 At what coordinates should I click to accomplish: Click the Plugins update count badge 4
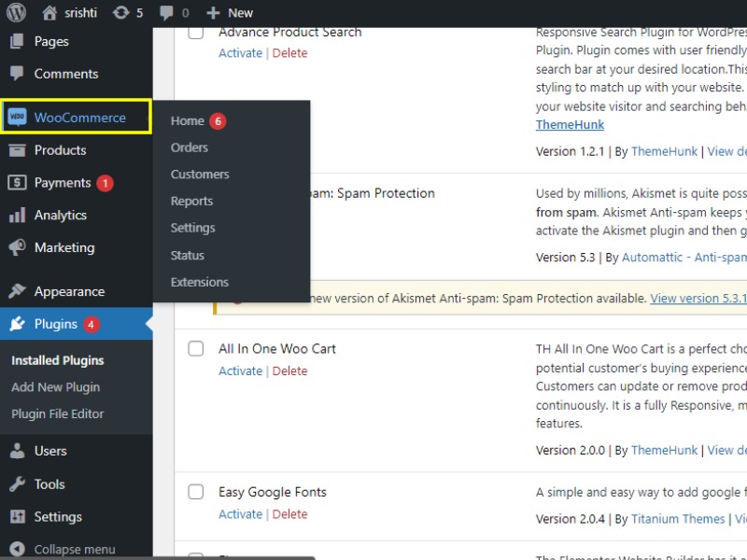[x=91, y=324]
